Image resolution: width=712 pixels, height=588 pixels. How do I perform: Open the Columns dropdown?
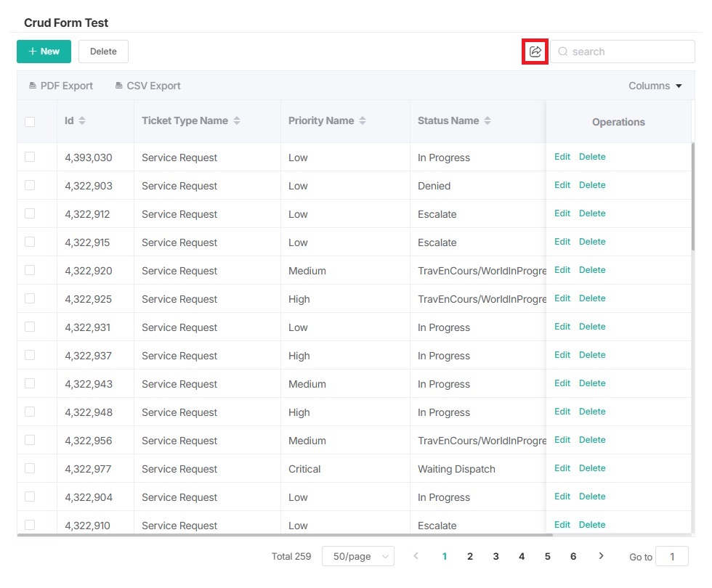(x=655, y=86)
